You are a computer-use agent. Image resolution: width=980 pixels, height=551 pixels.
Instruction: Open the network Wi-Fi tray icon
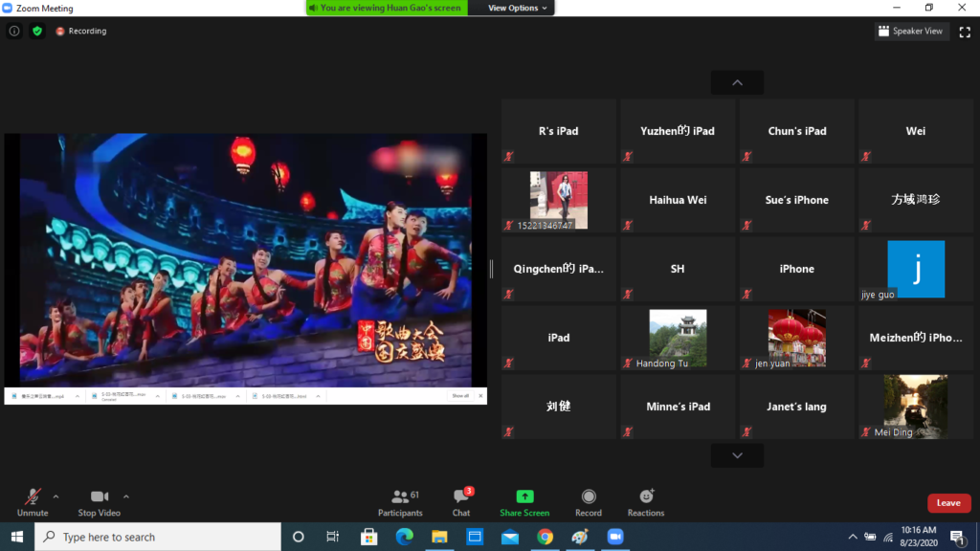pyautogui.click(x=888, y=537)
